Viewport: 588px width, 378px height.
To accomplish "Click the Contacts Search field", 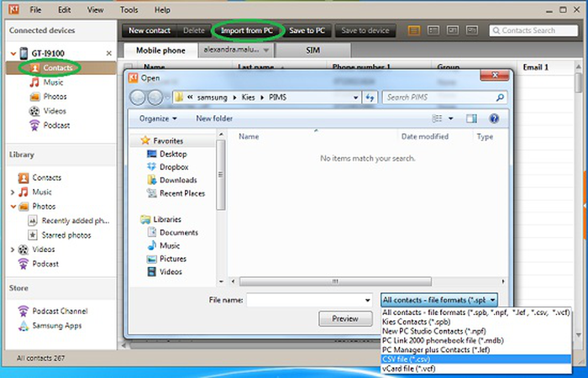I will 533,30.
